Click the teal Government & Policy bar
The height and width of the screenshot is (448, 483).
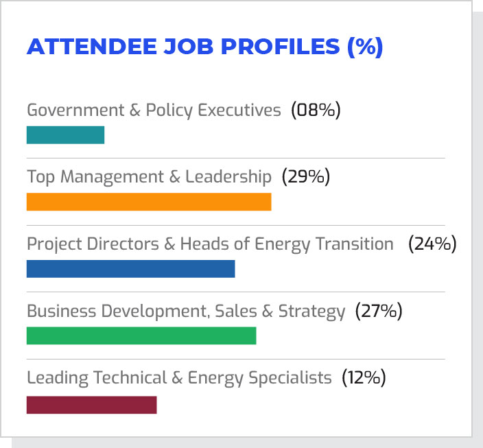[x=65, y=135]
